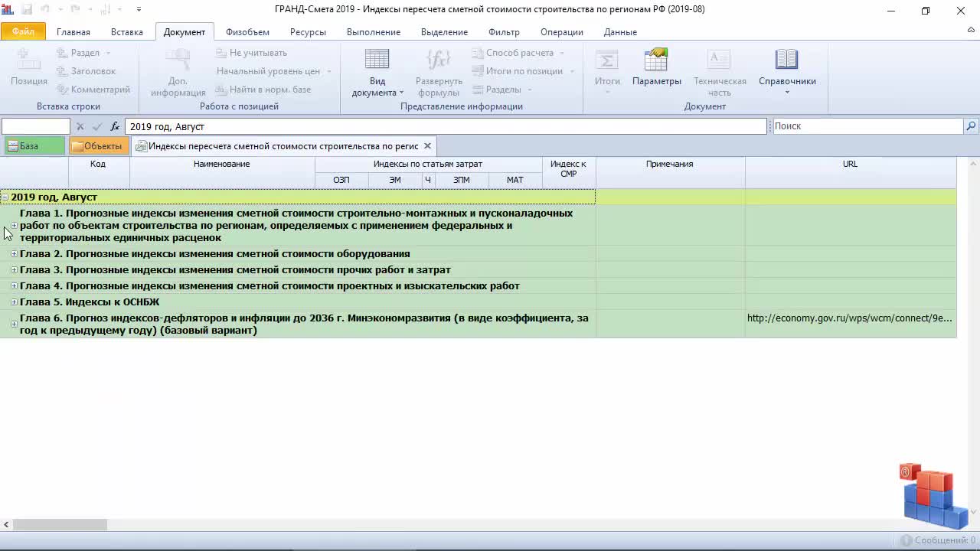
Task: Click the Комментарий insert button
Action: pos(93,90)
